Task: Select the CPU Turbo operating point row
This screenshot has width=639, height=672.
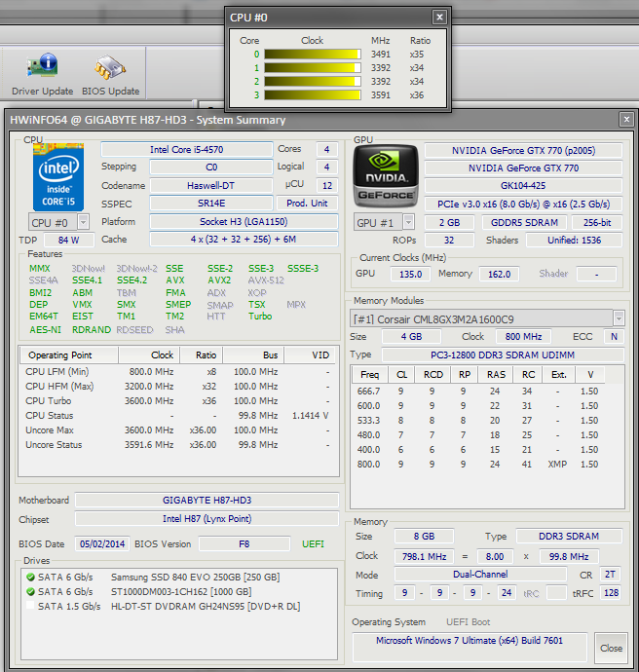Action: click(x=178, y=400)
